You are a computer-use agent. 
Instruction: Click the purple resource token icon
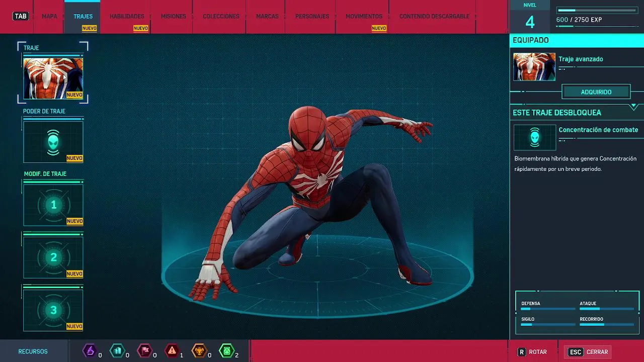(x=90, y=350)
